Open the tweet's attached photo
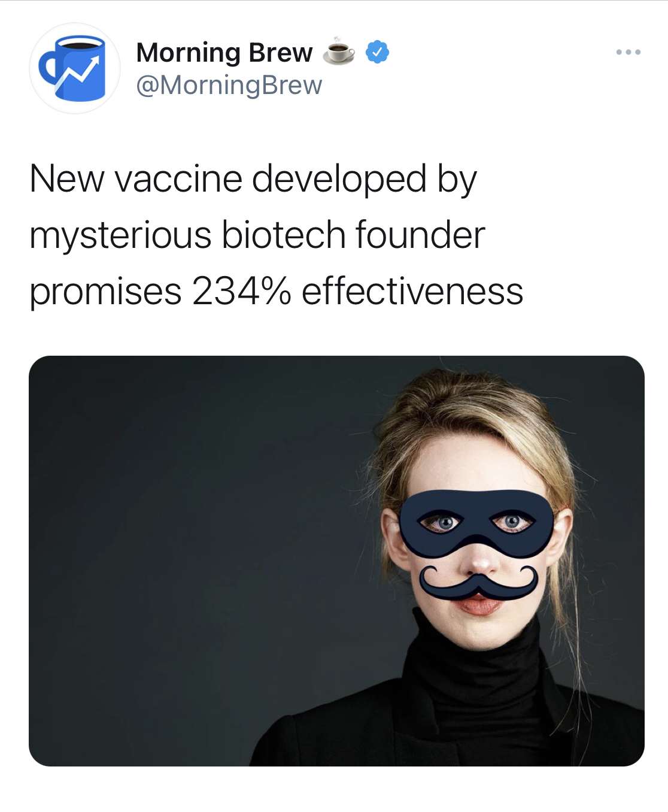 point(336,561)
